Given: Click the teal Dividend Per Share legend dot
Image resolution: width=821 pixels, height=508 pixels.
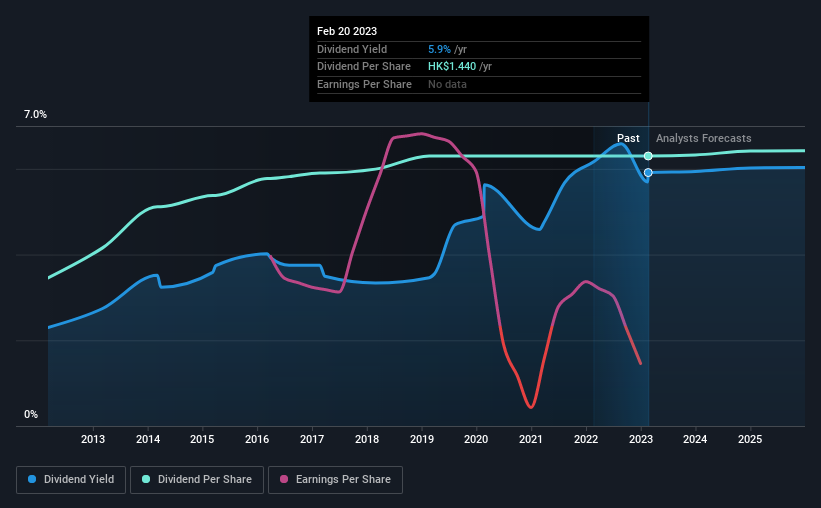Looking at the screenshot, I should coord(146,479).
